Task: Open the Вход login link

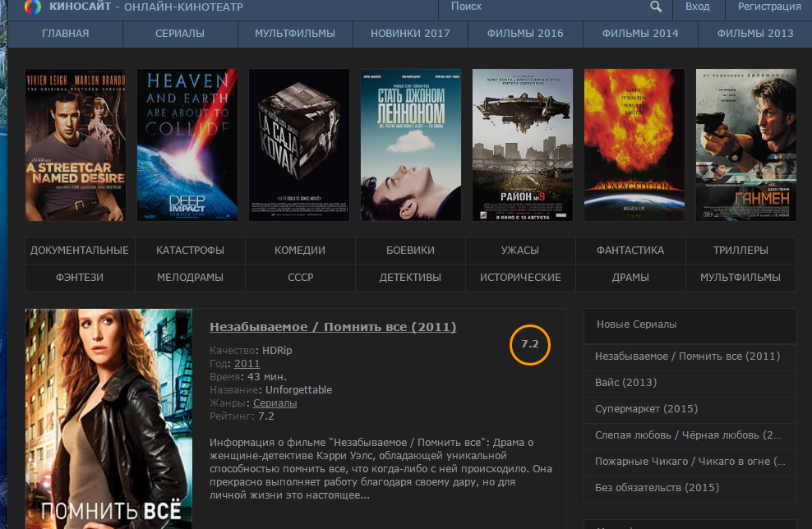Action: coord(698,7)
